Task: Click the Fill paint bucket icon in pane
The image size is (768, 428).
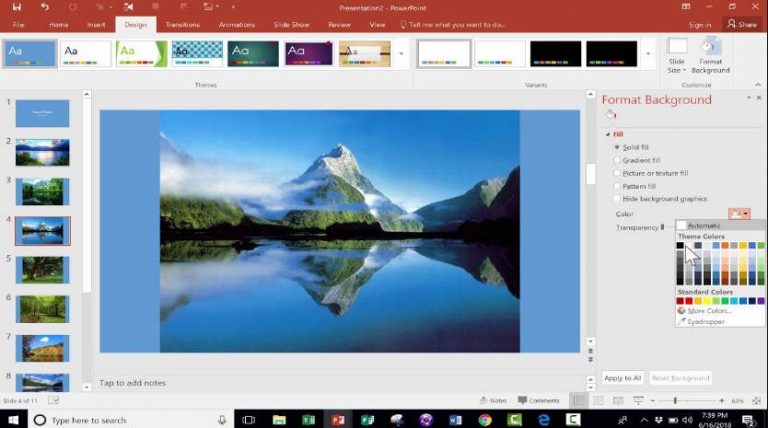Action: (x=610, y=115)
